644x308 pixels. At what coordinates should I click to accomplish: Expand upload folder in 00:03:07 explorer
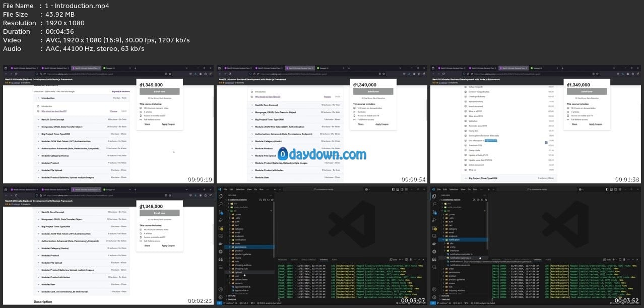pyautogui.click(x=237, y=272)
